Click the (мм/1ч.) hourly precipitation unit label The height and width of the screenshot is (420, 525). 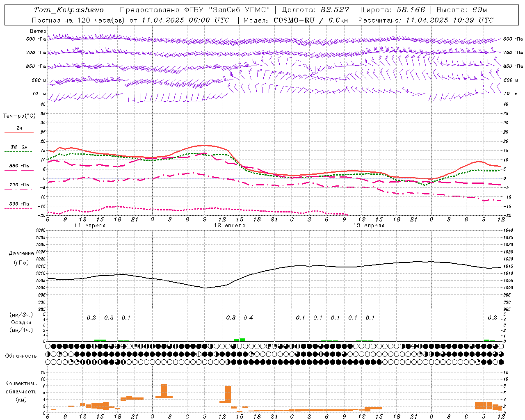21,330
